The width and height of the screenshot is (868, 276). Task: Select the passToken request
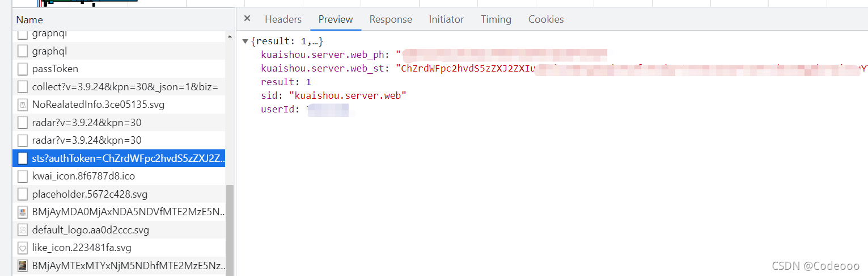click(119, 69)
